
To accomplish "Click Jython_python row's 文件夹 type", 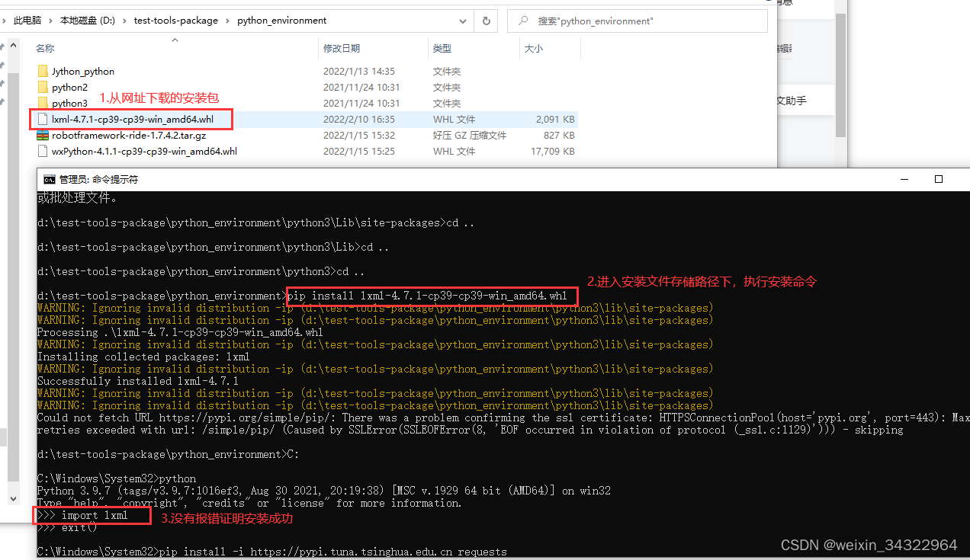I will coord(447,72).
